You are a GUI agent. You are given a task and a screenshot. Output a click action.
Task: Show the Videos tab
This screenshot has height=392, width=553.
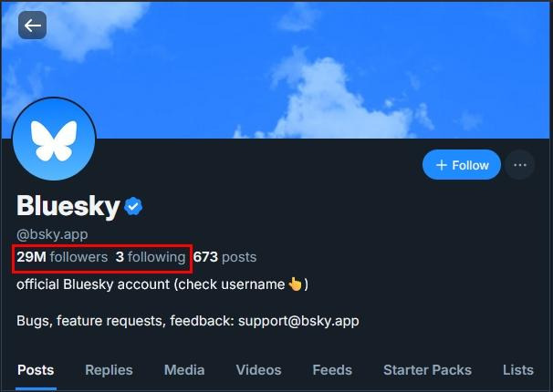coord(258,370)
